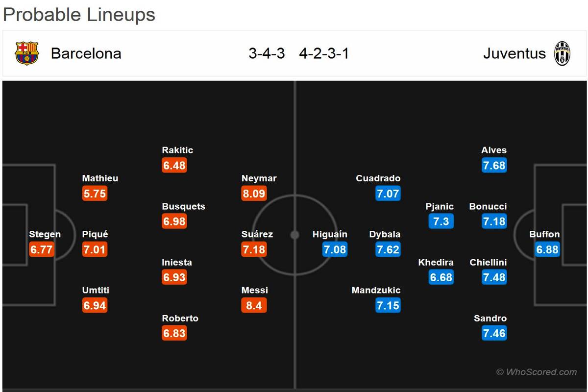
Task: Select Mathieu's 5.75 rating badge
Action: pos(95,194)
